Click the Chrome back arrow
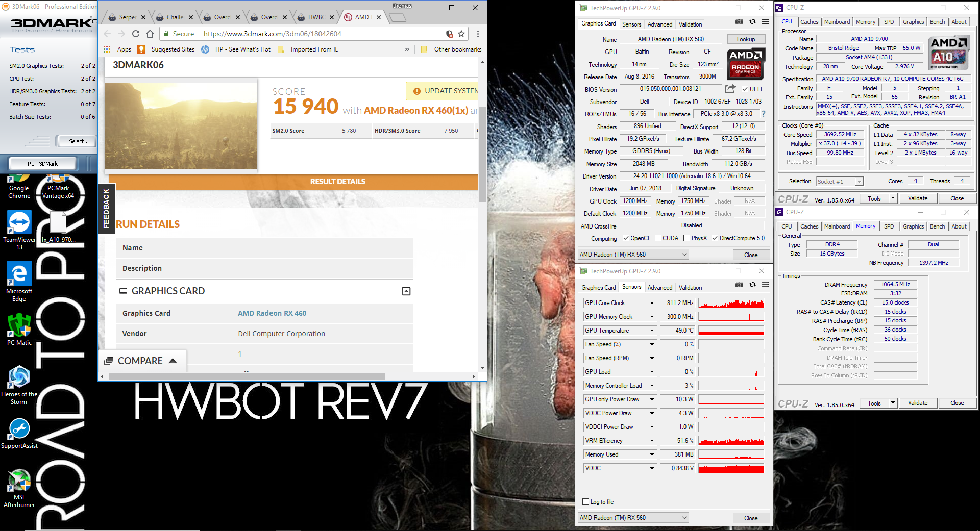This screenshot has height=531, width=980. pyautogui.click(x=107, y=34)
